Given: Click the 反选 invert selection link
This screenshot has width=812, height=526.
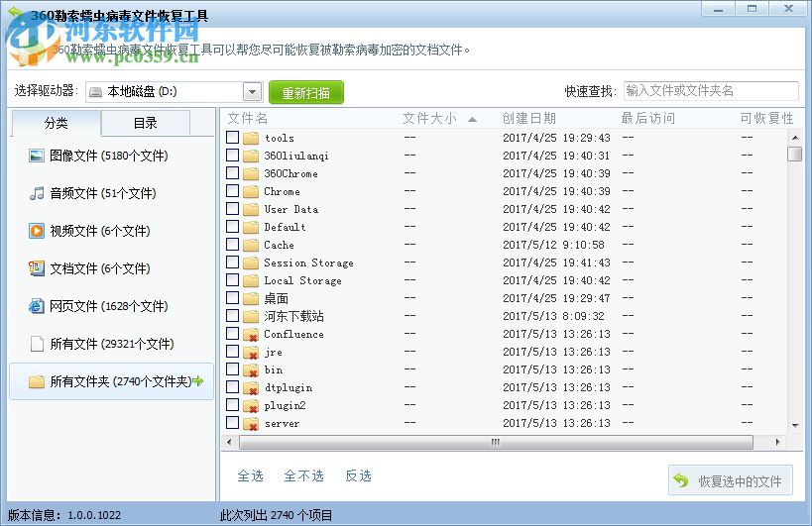Looking at the screenshot, I should (x=358, y=475).
